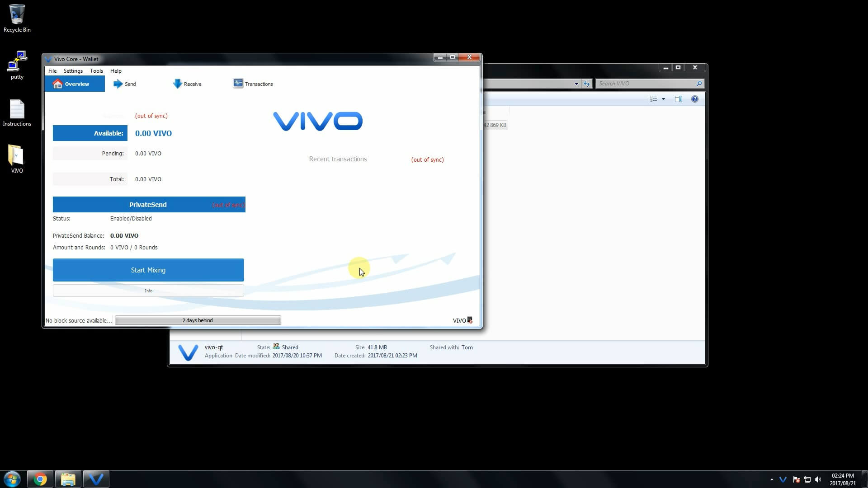Open Windows Explorer from the taskbar
The width and height of the screenshot is (868, 488).
68,479
